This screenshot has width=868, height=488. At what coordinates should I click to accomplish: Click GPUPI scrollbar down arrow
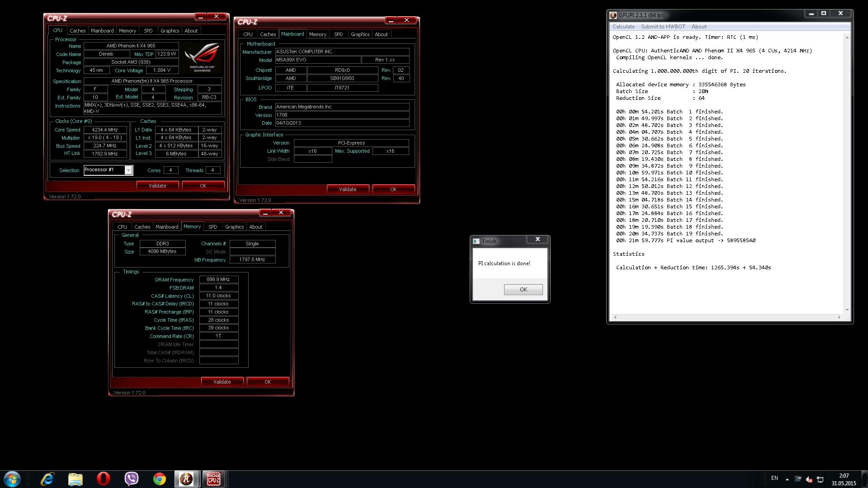(847, 310)
